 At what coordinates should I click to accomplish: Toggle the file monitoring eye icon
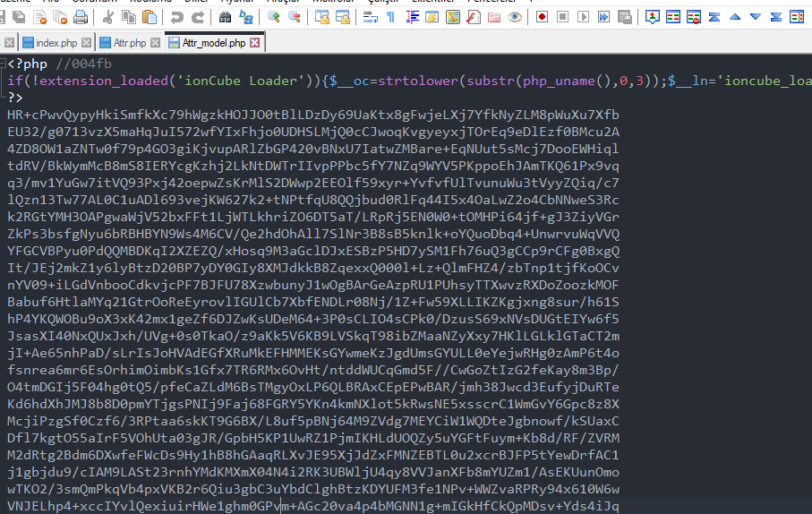tap(514, 17)
